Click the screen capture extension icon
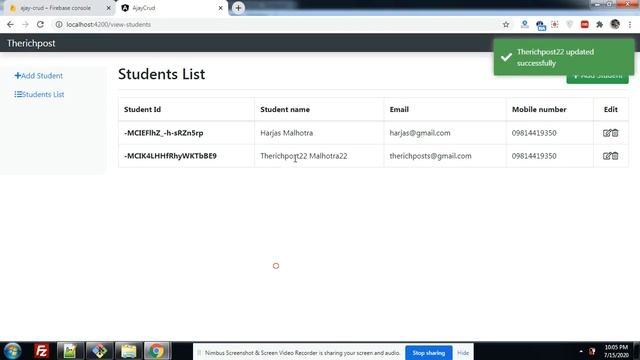This screenshot has width=640, height=360. 555,24
